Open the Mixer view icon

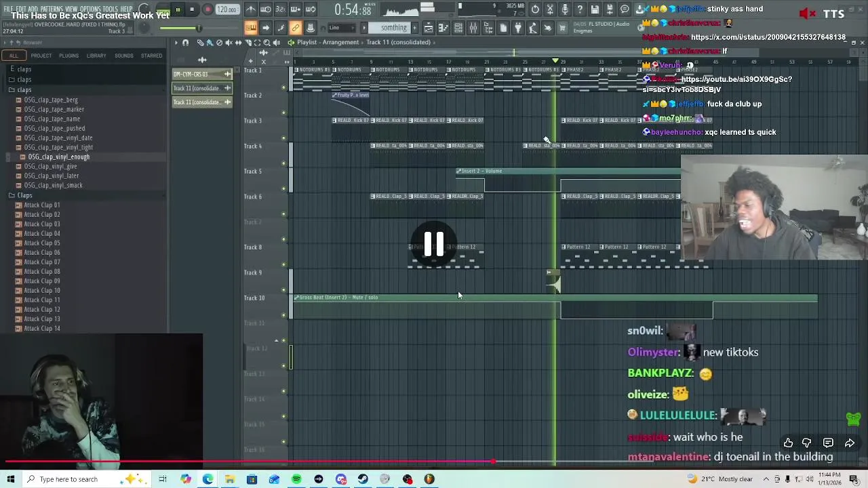473,28
